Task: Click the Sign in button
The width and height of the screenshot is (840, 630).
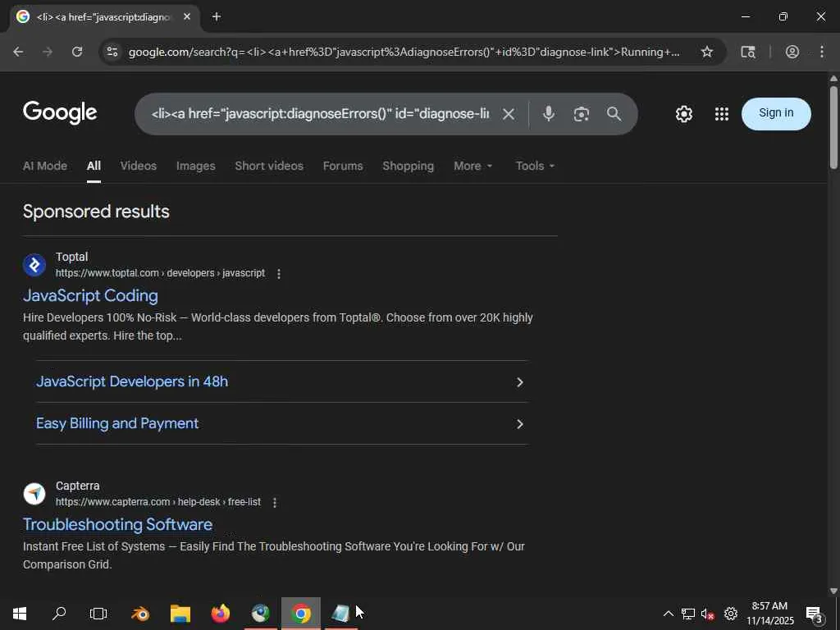Action: [x=776, y=113]
